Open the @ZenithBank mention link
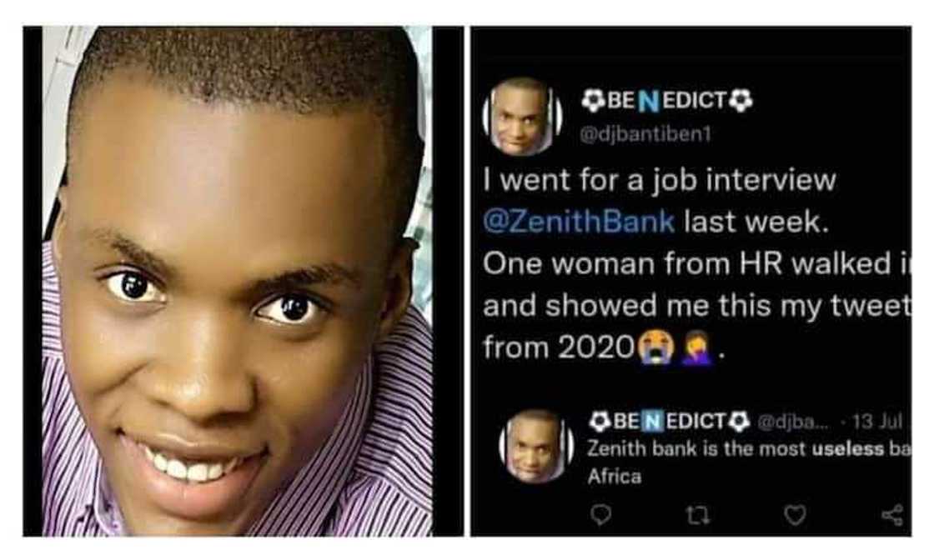 click(580, 223)
